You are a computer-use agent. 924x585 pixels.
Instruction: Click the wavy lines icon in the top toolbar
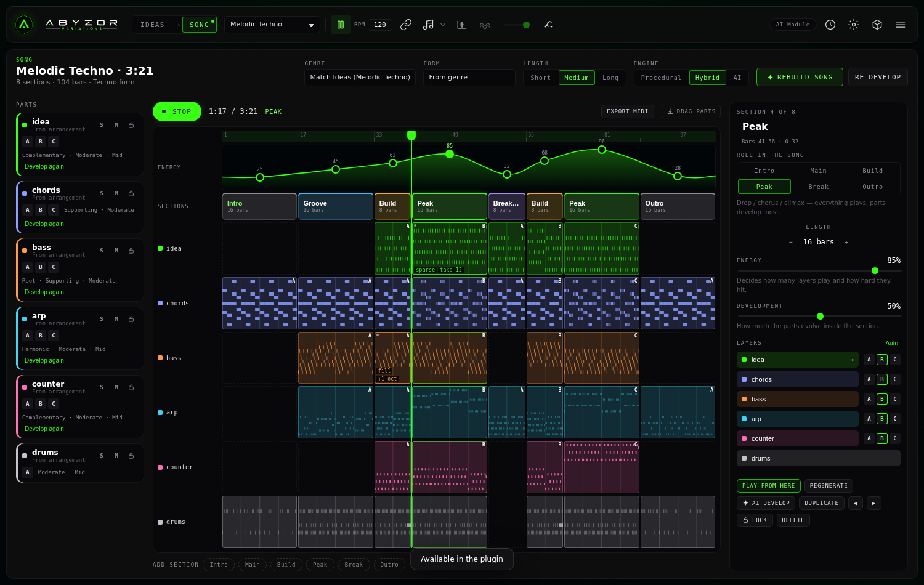(x=485, y=25)
